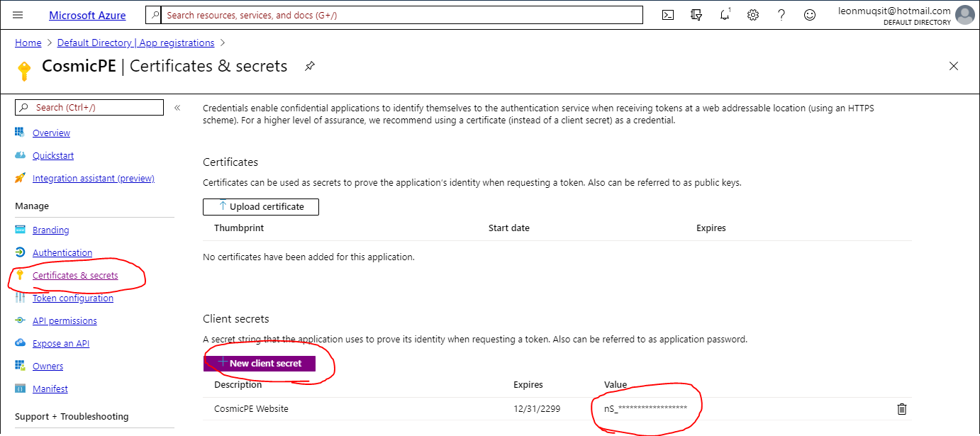Click the Description column header

[x=238, y=384]
